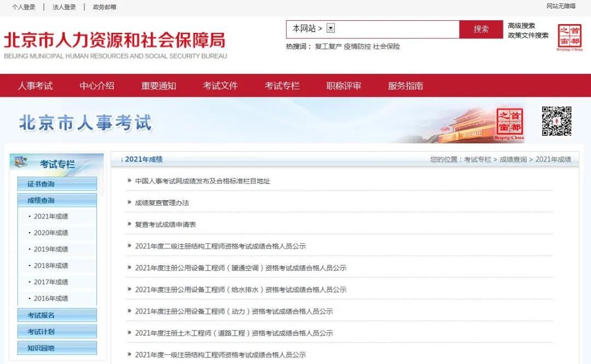Screen dimensions: 591x364
Task: Open 注册土木工程师（道路工程）results announcement
Action: [x=234, y=333]
